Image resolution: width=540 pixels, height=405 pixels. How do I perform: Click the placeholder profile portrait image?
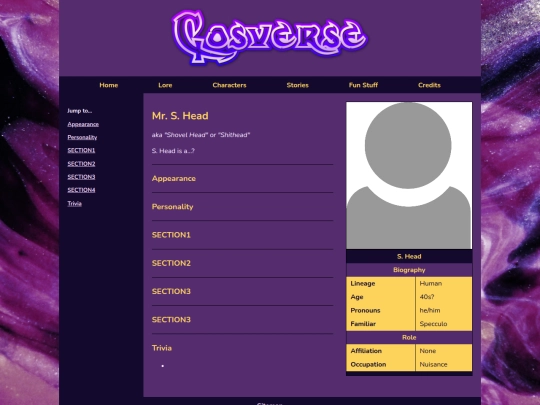409,175
